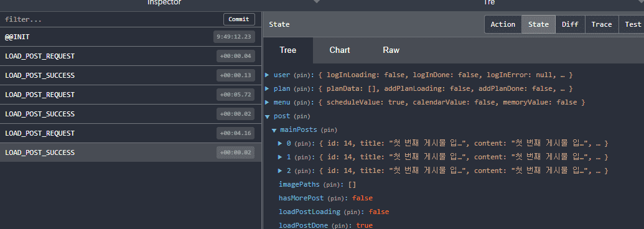Screen dimensions: 644x229
Task: Pin the loadPostLoading key
Action: 353,212
